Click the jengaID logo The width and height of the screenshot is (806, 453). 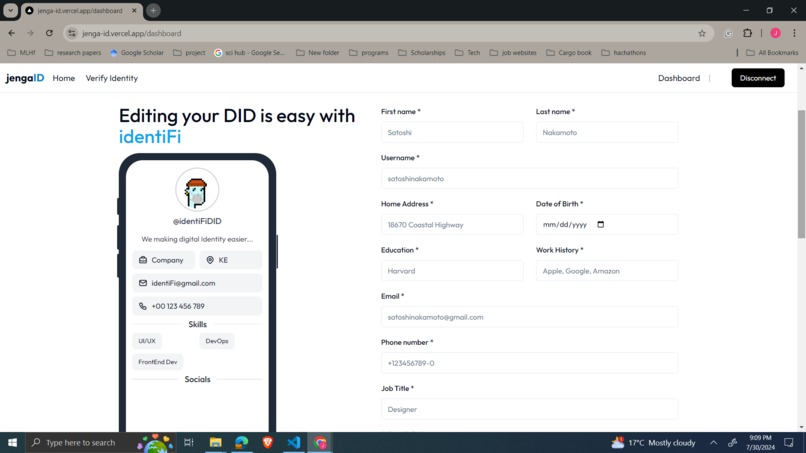pos(25,78)
